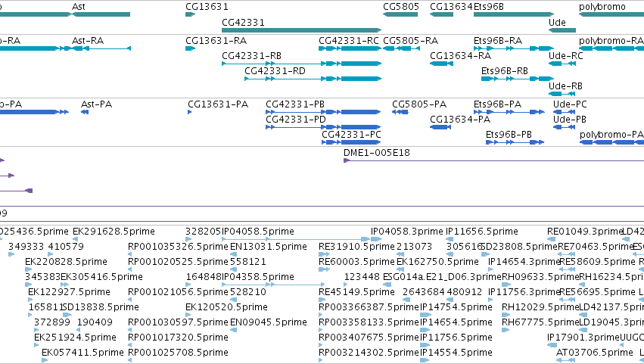
Task: Click EST RP003366387.5prime
Action: point(369,308)
